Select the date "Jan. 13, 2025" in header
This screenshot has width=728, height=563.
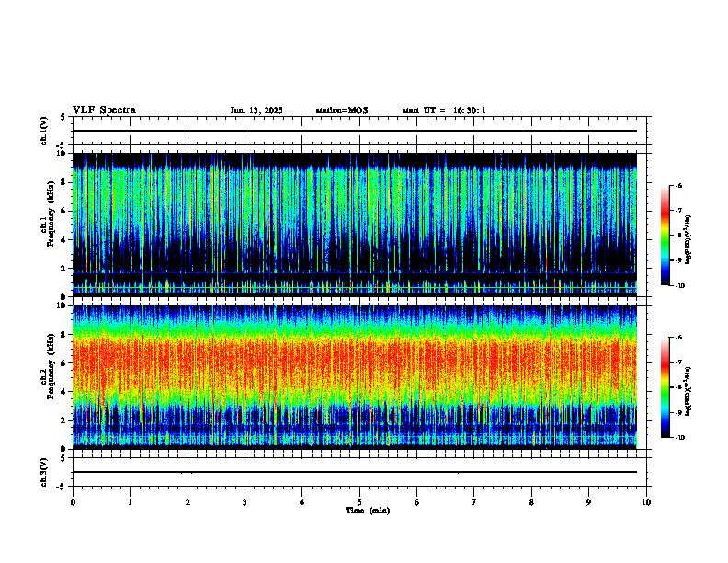click(x=256, y=110)
